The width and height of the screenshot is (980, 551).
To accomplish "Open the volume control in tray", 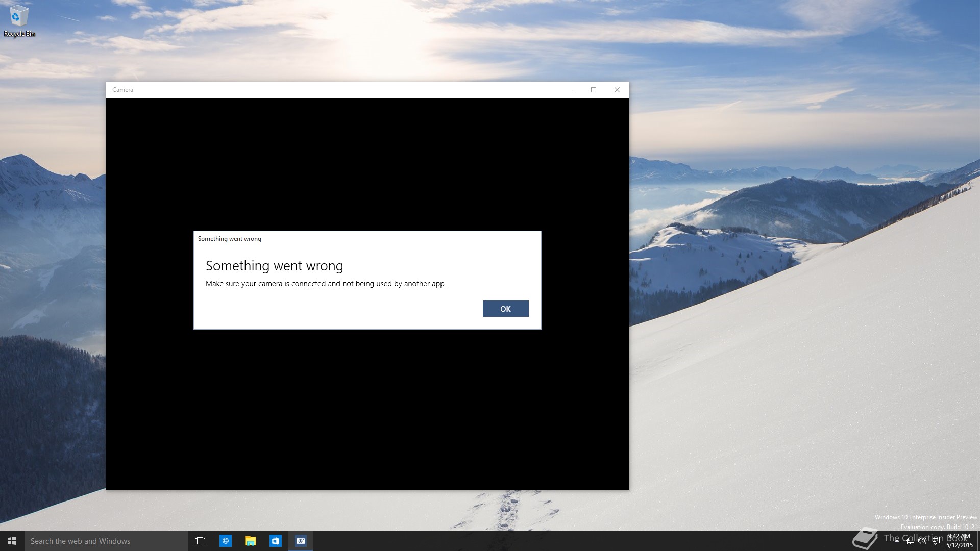I will point(922,541).
